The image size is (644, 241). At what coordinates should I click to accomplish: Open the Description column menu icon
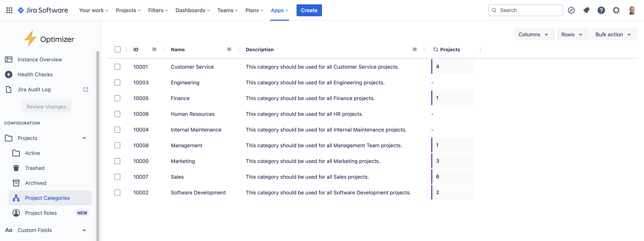(415, 49)
